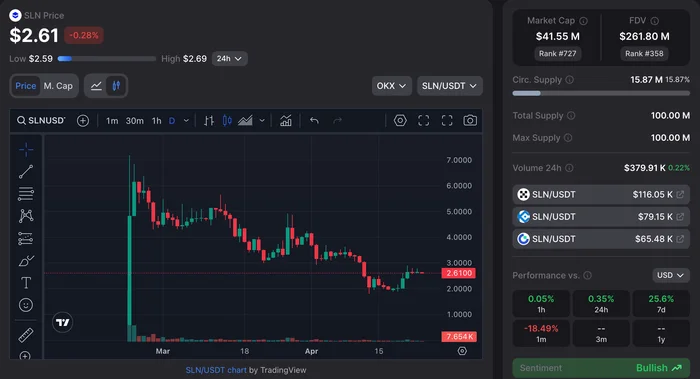The width and height of the screenshot is (700, 379).
Task: Select the brush drawing tool
Action: (26, 261)
